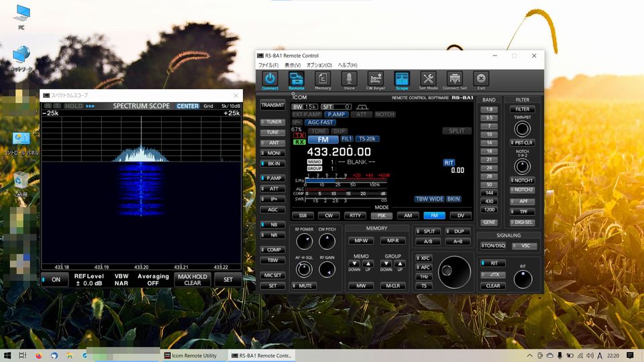The width and height of the screenshot is (644, 362).
Task: Open the Set Mode tools icon
Action: pos(428,80)
